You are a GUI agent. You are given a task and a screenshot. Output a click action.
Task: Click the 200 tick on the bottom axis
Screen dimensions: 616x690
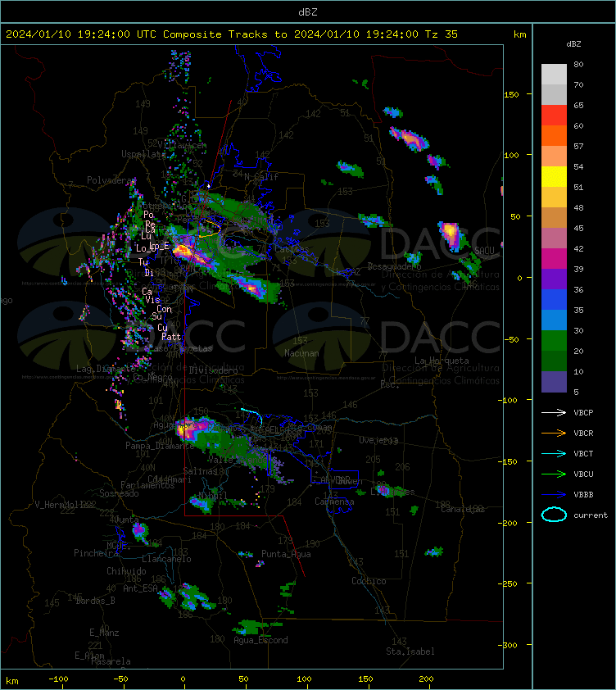[426, 679]
